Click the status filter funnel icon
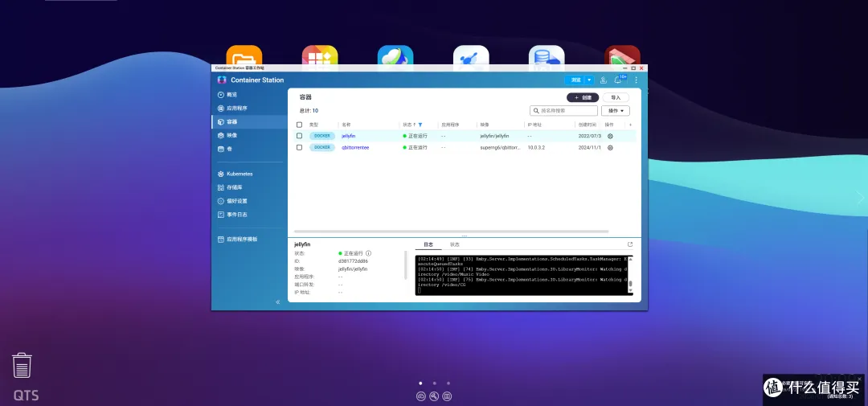Viewport: 868px width, 406px height. (x=420, y=125)
